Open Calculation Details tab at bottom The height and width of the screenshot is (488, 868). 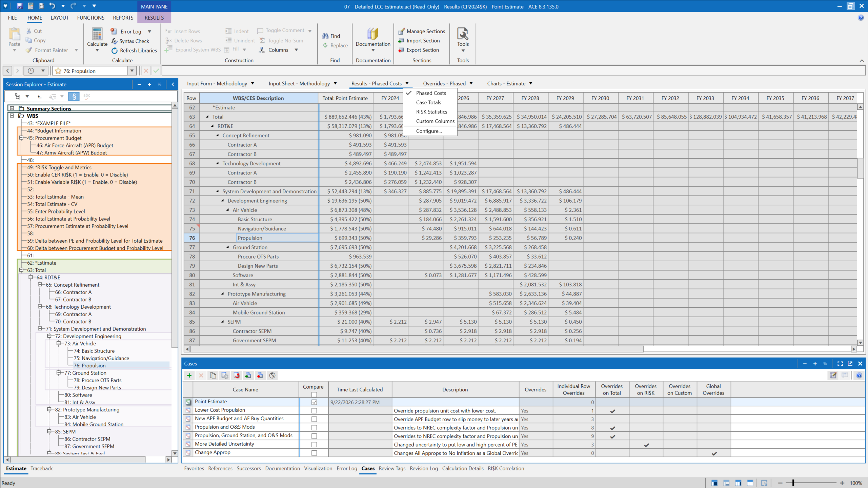coord(463,468)
